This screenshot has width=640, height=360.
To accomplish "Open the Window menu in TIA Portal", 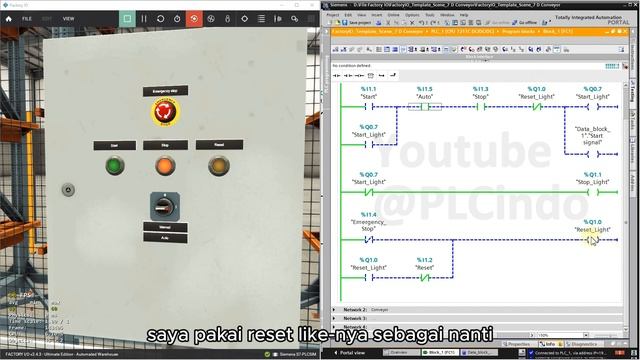I will 447,15.
